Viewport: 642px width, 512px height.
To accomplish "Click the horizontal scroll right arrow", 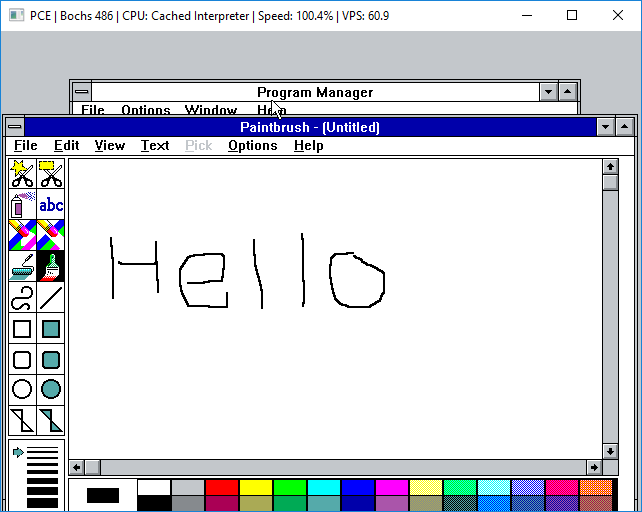I will 594,467.
